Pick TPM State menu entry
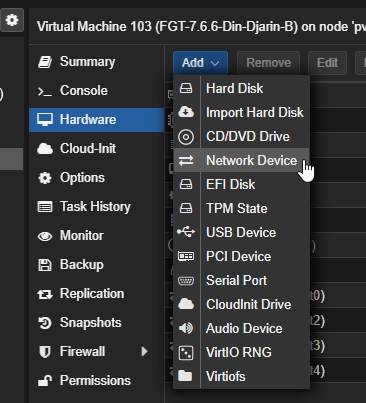Viewport: 366px width, 403px height. click(242, 208)
